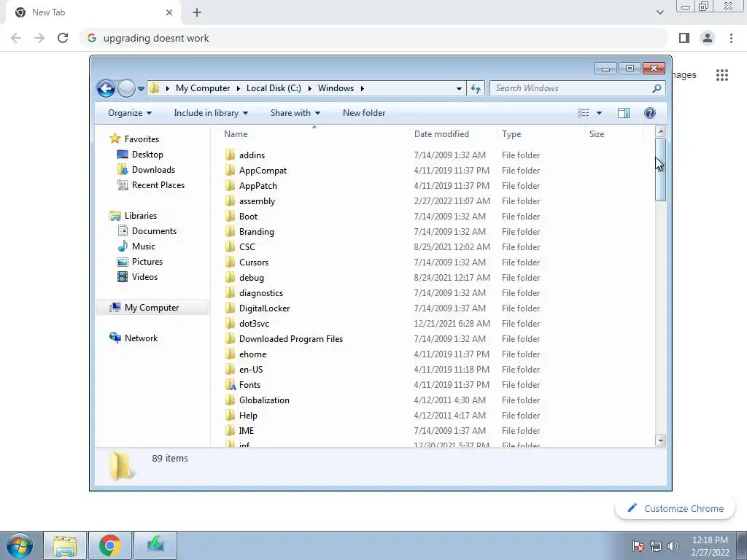Click the Windows breadcrumb segment
The width and height of the screenshot is (747, 560).
tap(336, 88)
